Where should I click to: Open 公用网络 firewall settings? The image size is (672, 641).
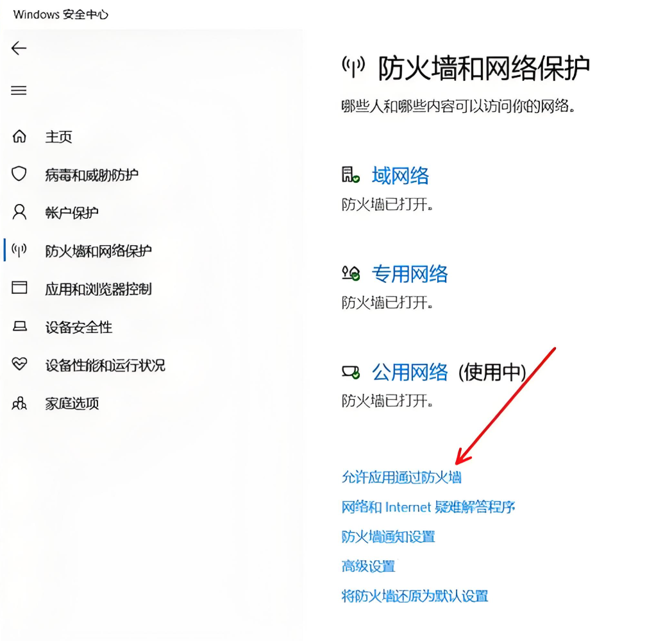[410, 372]
